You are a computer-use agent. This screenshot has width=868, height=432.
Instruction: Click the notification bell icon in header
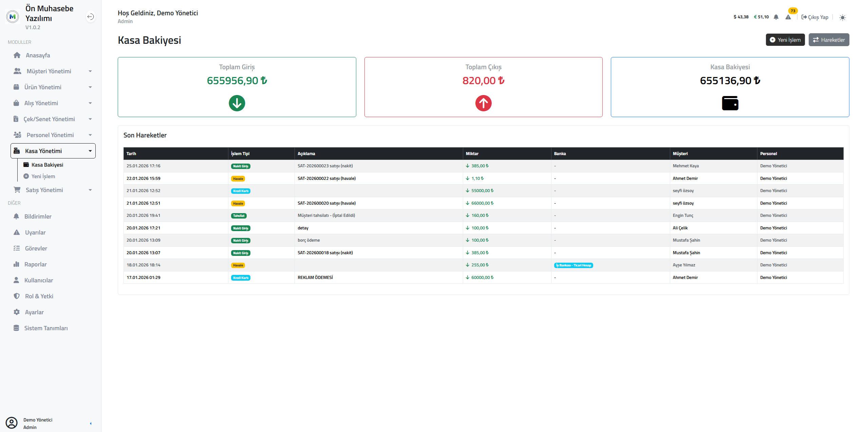coord(776,17)
